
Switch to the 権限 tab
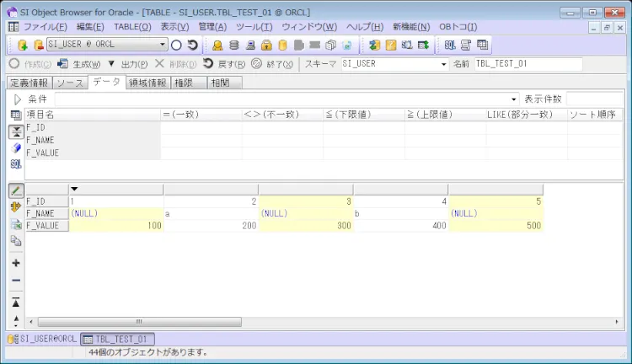tap(189, 83)
